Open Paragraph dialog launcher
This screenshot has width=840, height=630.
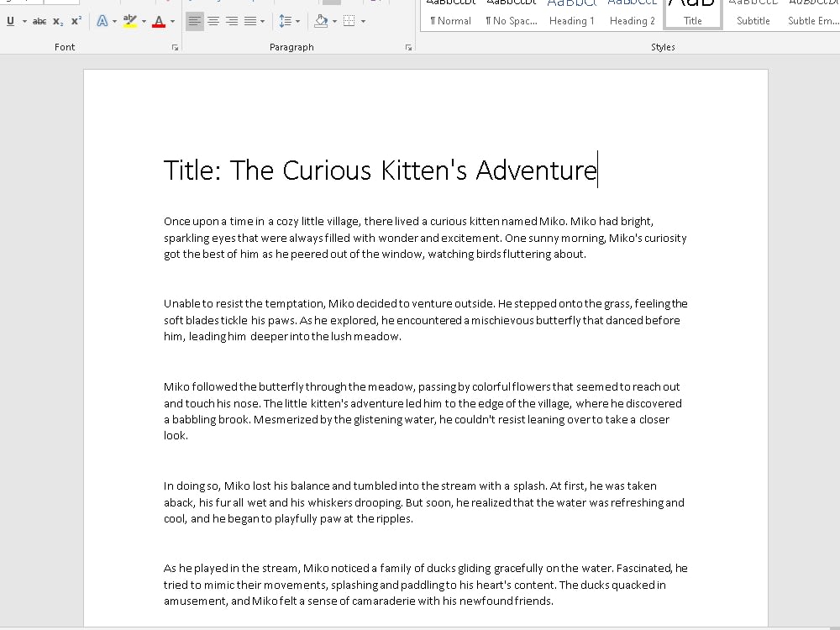[409, 48]
